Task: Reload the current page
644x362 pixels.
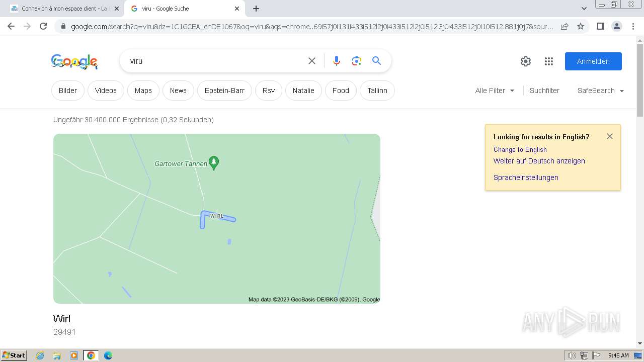Action: coord(43,26)
